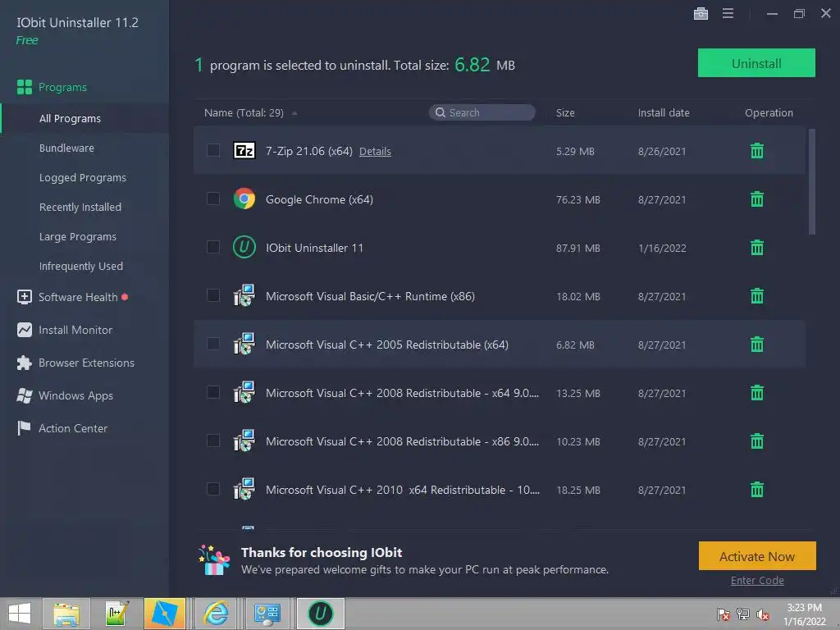Click the network icon in system tray
840x630 pixels.
(742, 614)
